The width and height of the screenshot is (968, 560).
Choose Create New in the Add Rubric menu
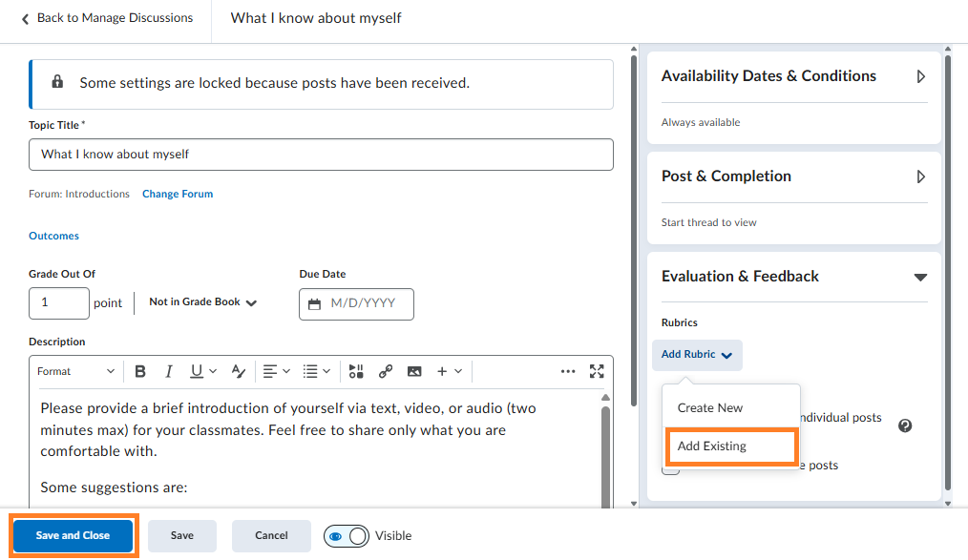coord(709,407)
